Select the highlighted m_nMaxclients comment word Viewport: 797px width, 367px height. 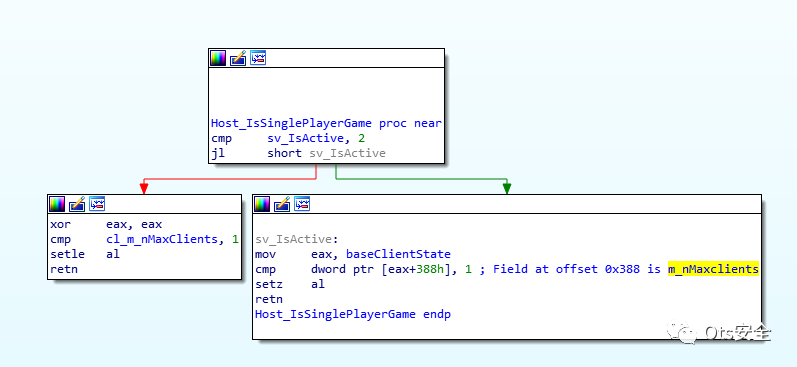pyautogui.click(x=713, y=269)
